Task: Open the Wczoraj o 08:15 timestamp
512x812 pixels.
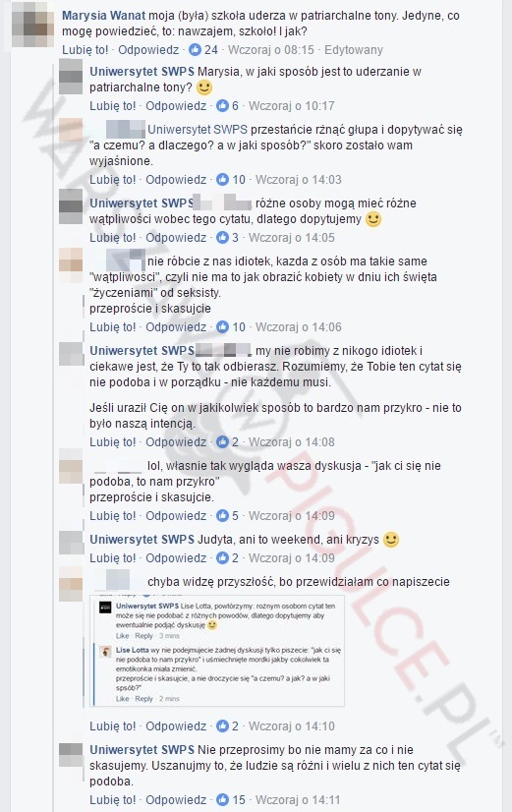Action: click(x=271, y=50)
